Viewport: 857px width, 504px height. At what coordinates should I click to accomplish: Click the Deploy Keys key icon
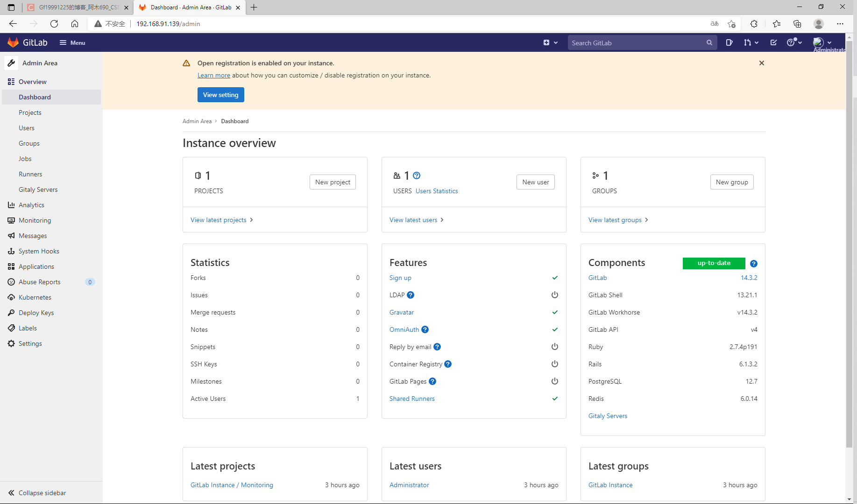tap(11, 313)
